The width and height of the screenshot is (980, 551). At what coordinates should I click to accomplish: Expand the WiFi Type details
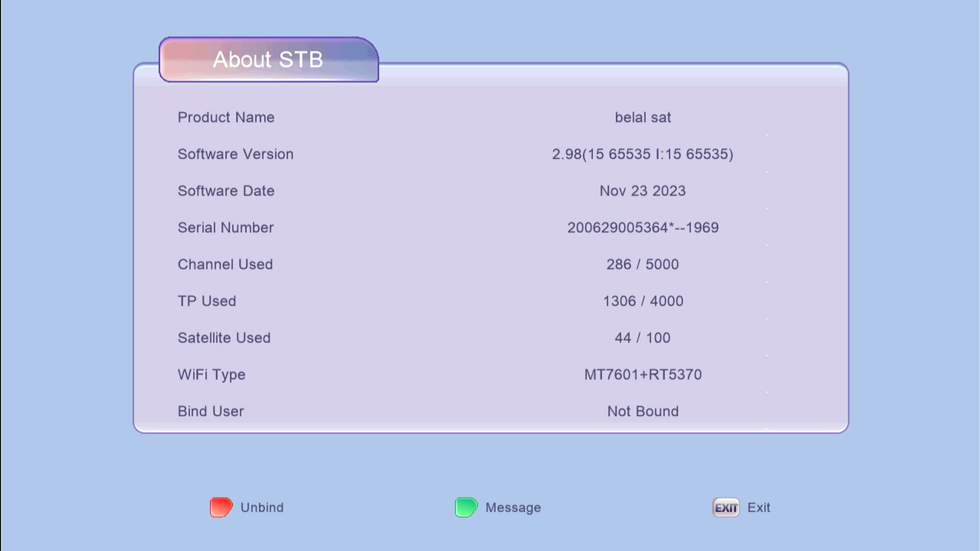coord(643,374)
